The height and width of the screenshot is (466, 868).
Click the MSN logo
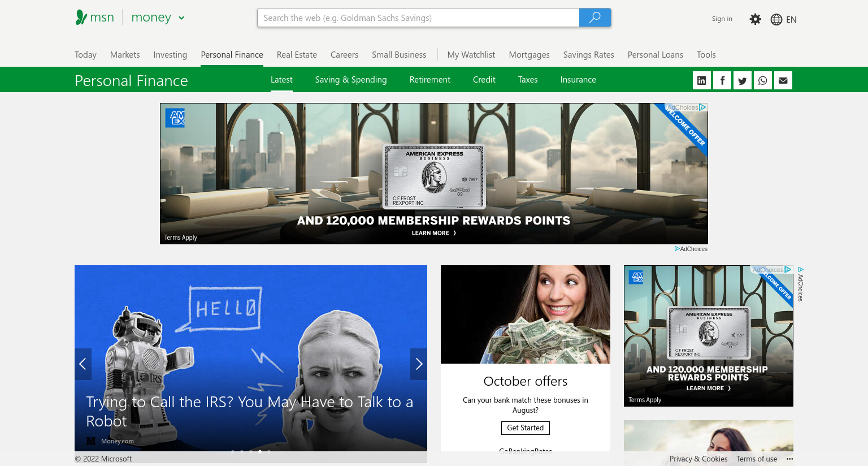click(95, 18)
